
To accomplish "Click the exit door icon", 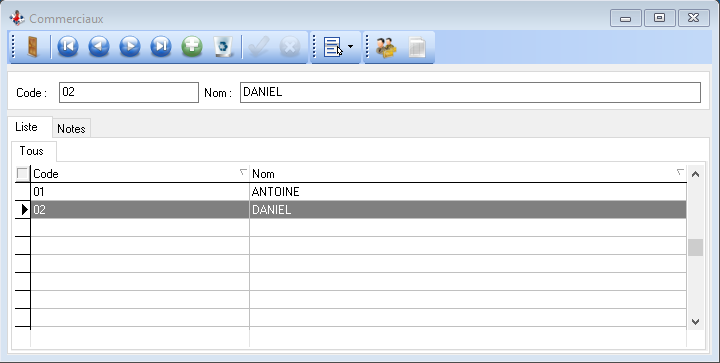I will click(x=32, y=47).
